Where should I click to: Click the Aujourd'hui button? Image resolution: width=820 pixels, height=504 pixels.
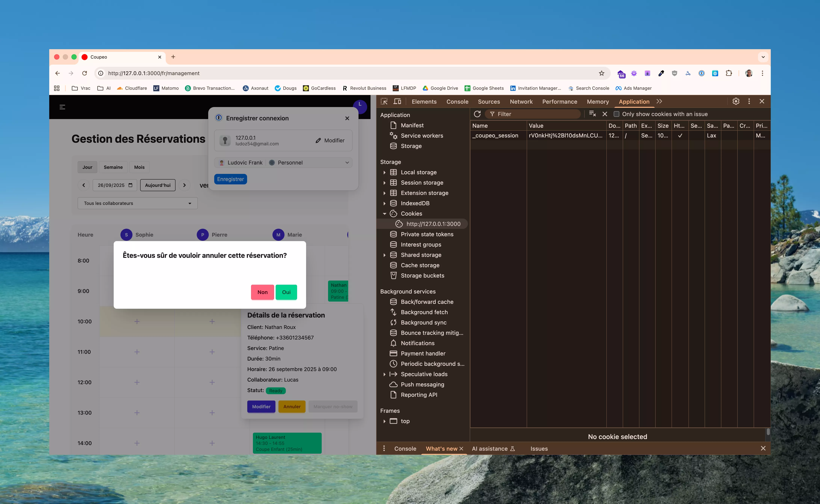click(x=158, y=185)
